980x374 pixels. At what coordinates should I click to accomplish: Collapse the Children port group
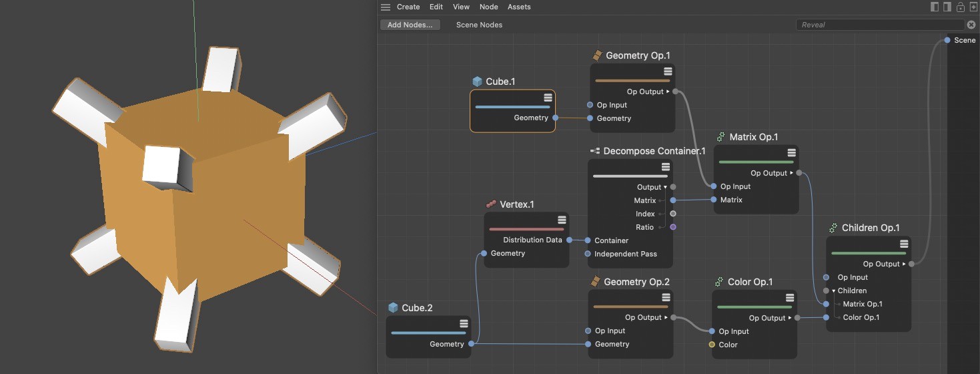click(833, 291)
